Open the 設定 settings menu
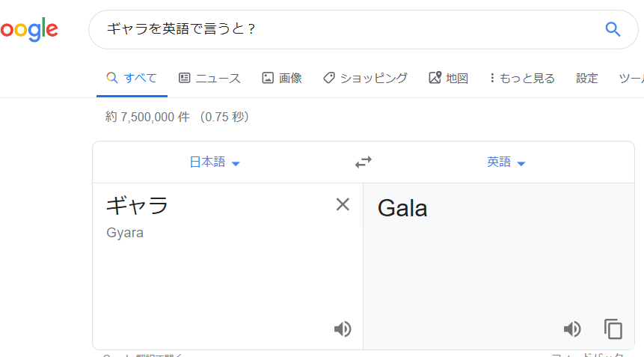 tap(587, 78)
